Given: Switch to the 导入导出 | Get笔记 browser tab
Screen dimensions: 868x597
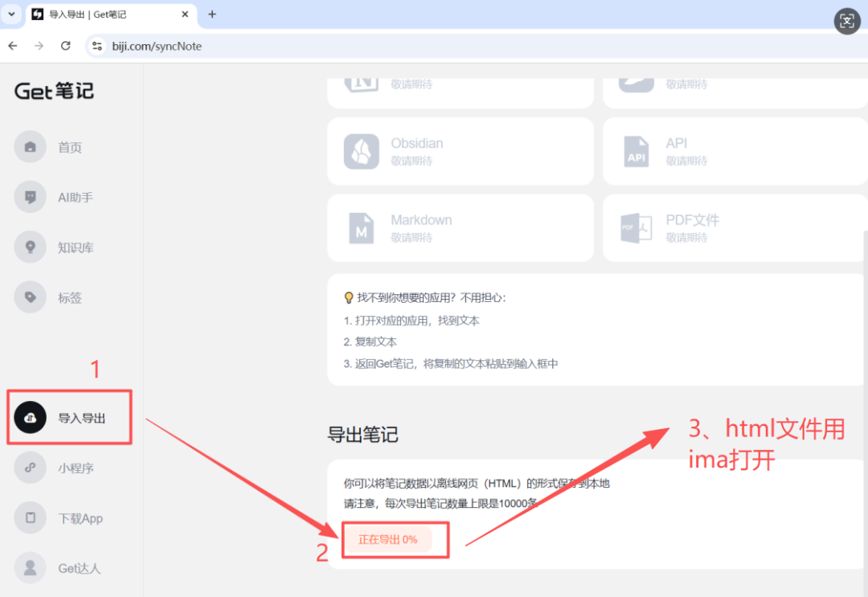Looking at the screenshot, I should point(96,14).
